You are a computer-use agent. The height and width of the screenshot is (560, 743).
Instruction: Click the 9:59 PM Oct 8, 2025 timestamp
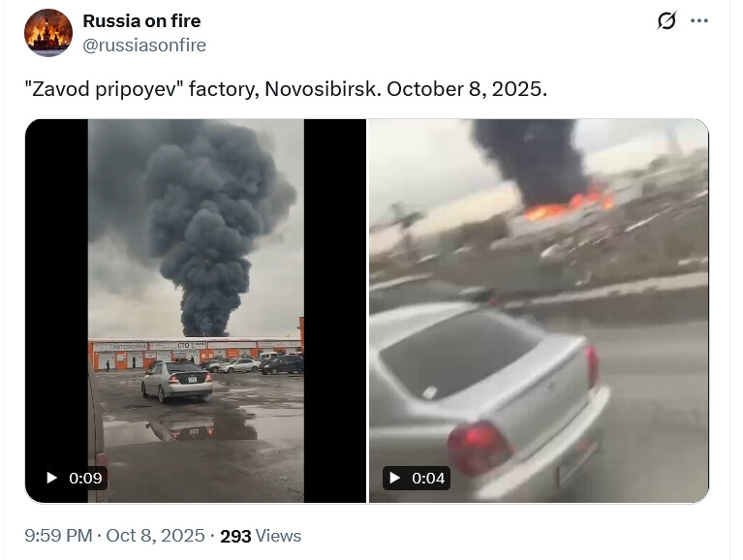click(114, 536)
